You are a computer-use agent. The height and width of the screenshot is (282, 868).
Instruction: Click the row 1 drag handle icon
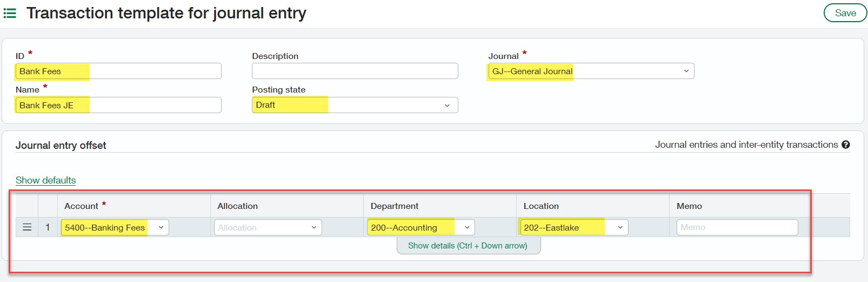pos(27,227)
